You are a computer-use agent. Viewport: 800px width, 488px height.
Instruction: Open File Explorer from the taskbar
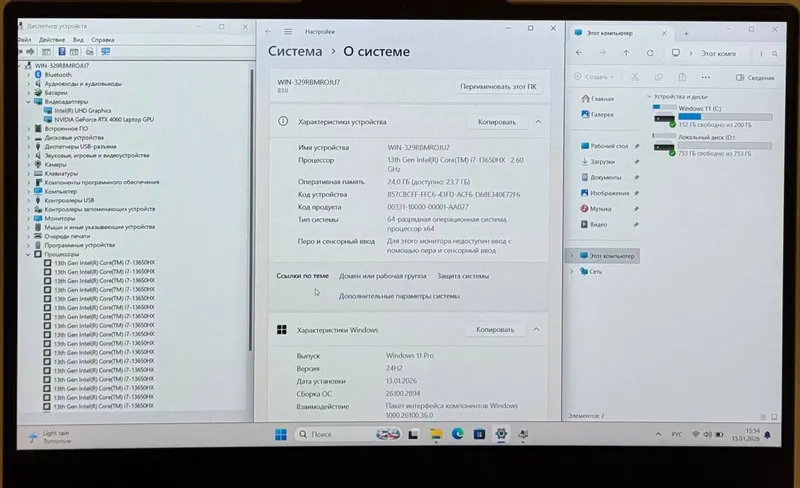pyautogui.click(x=436, y=434)
